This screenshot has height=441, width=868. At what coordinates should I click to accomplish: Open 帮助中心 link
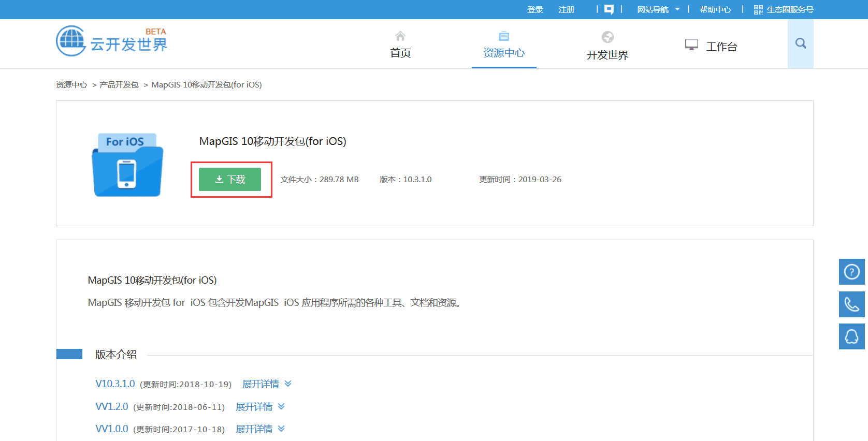[x=715, y=9]
